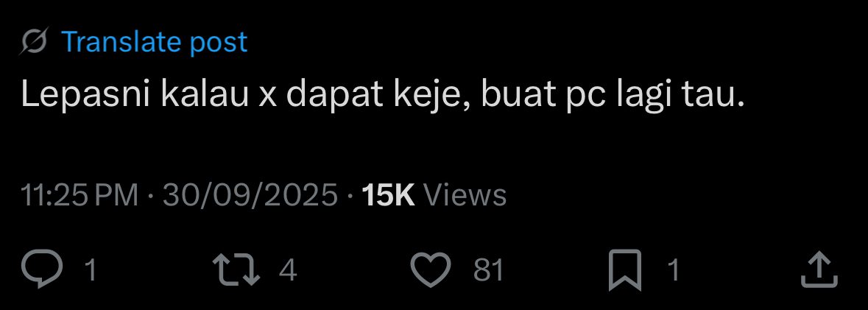
Task: Open the share upload arrow icon
Action: click(x=819, y=270)
